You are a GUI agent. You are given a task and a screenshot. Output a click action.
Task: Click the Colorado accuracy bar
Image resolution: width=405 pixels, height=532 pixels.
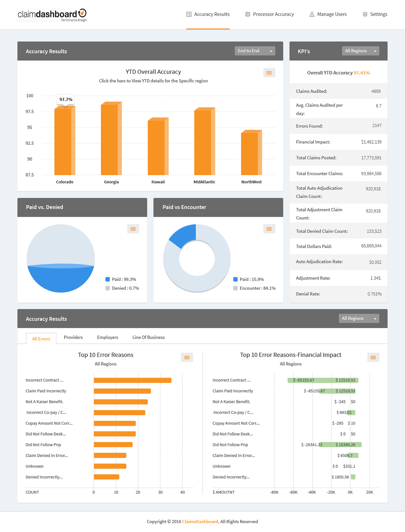click(65, 140)
